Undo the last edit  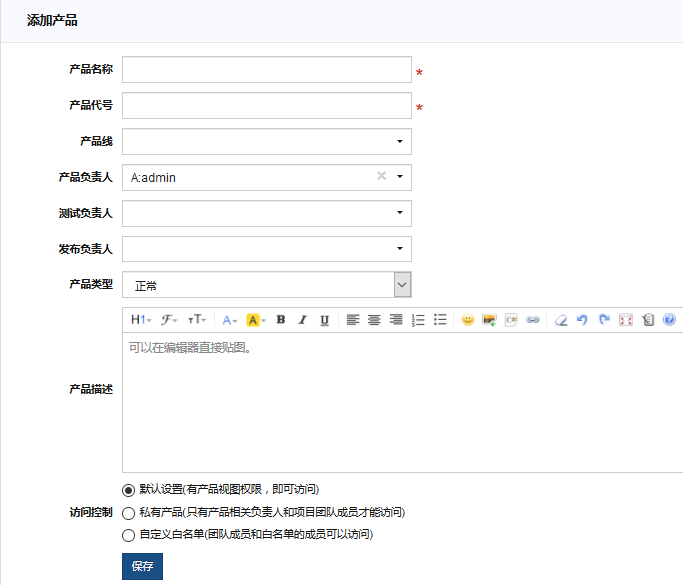[x=582, y=320]
